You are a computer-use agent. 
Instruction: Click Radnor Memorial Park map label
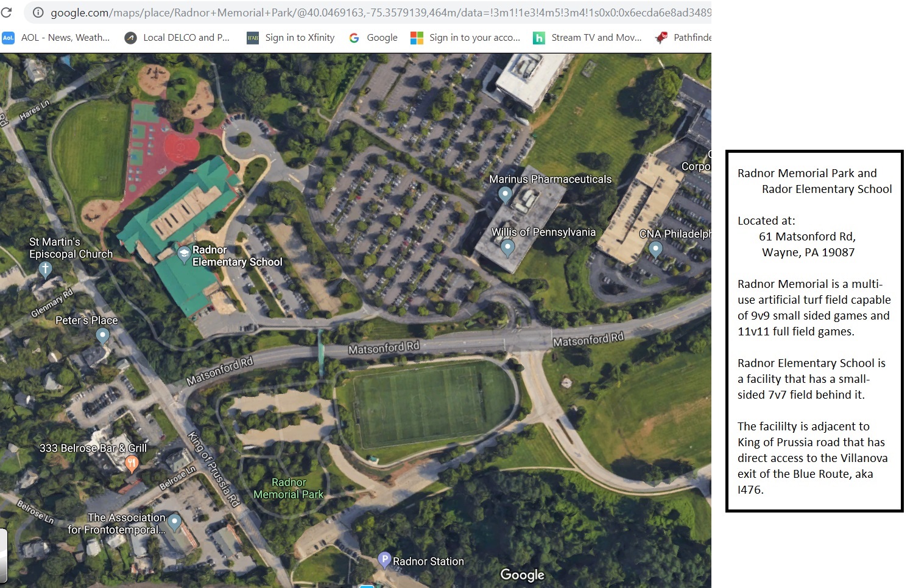[289, 488]
